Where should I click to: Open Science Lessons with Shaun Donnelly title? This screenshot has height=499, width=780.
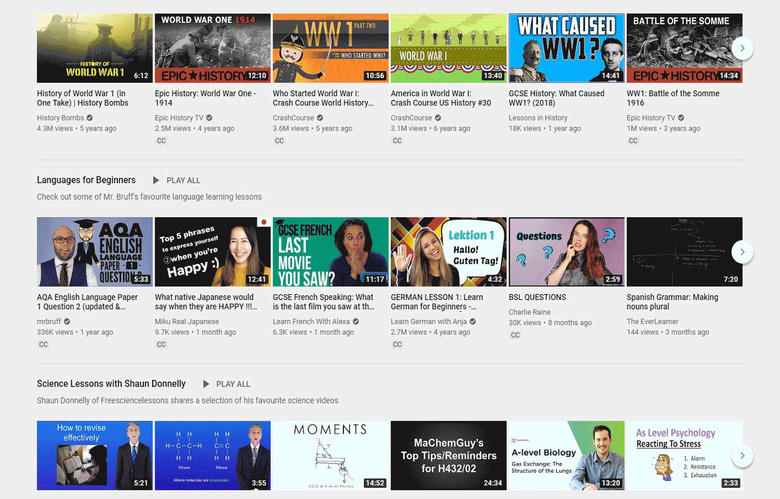[111, 384]
